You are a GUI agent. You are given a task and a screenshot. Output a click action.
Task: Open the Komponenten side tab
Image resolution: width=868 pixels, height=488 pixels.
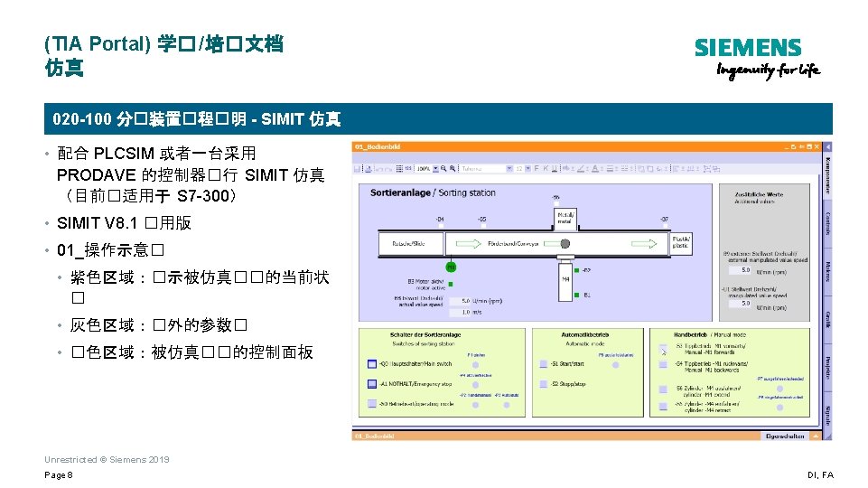(827, 175)
